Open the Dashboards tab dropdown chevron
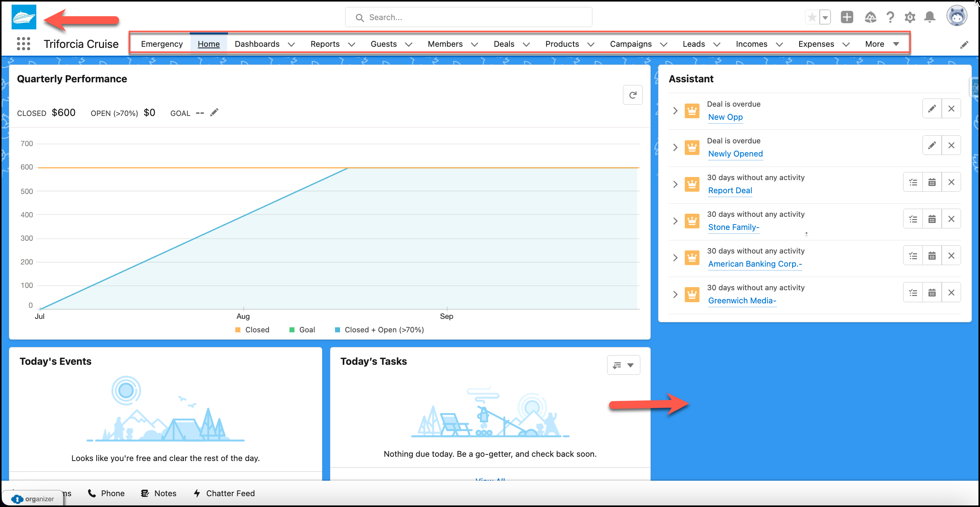This screenshot has height=507, width=980. point(292,44)
